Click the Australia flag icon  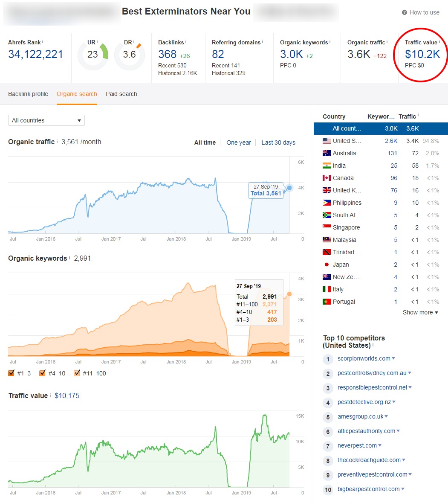point(327,153)
